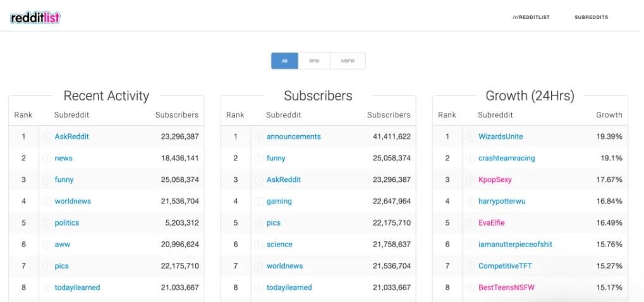The width and height of the screenshot is (644, 302).
Task: Show info for KpopSexy subreddit
Action: tap(471, 179)
